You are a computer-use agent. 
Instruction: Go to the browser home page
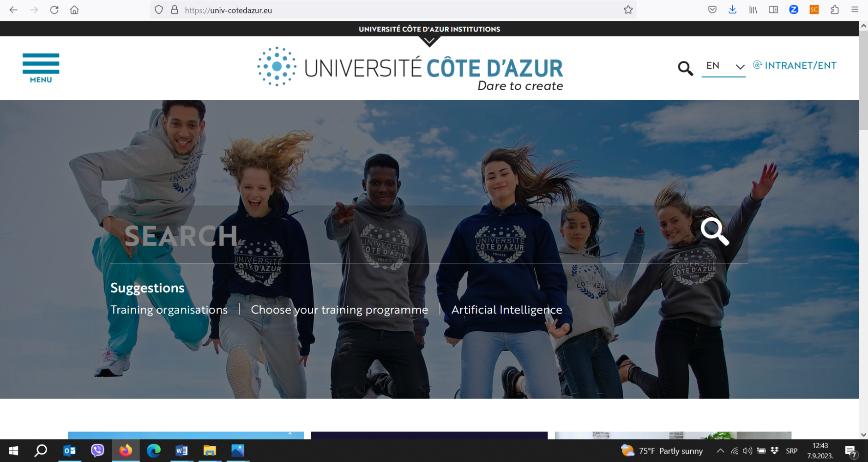74,9
